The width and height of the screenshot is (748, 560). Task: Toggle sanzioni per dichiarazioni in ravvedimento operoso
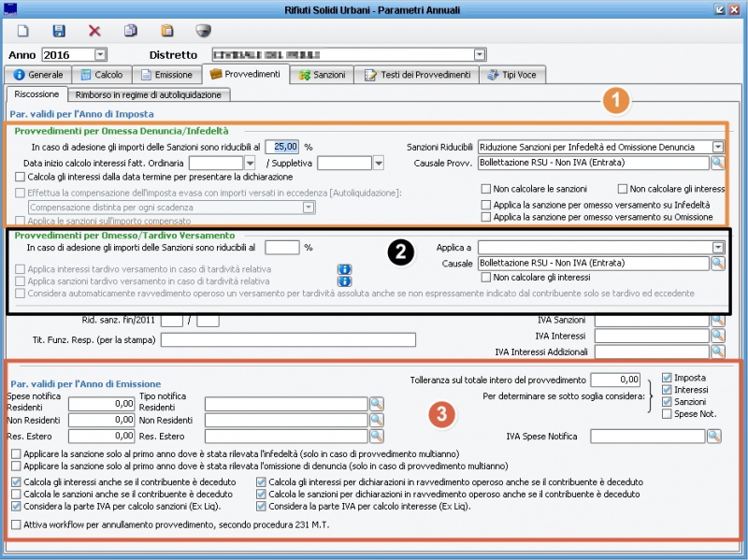point(261,495)
